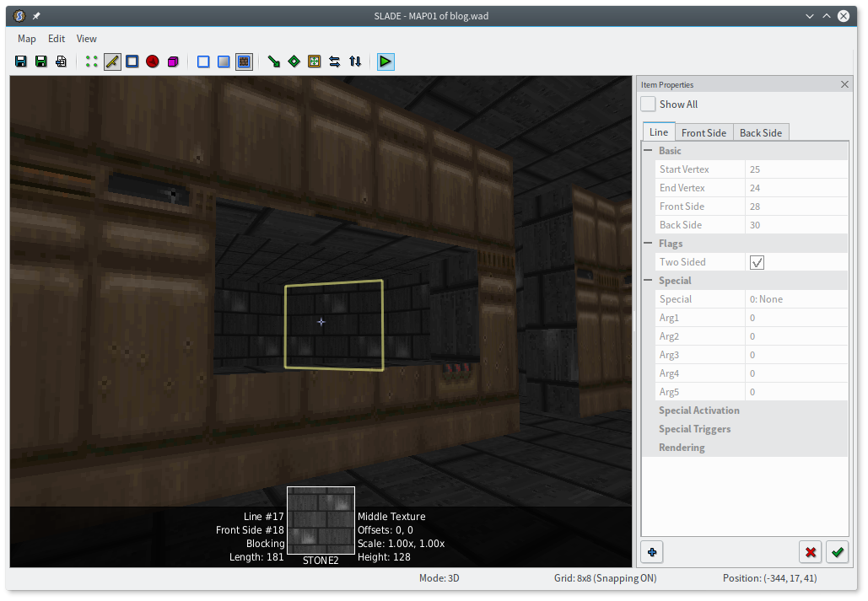Click the Mirror Y vertical arrows icon

tap(355, 62)
